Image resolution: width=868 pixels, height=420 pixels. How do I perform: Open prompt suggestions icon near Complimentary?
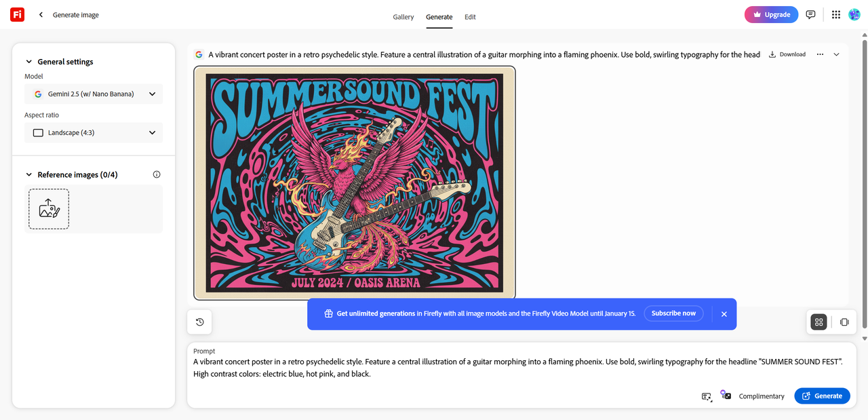pyautogui.click(x=707, y=396)
